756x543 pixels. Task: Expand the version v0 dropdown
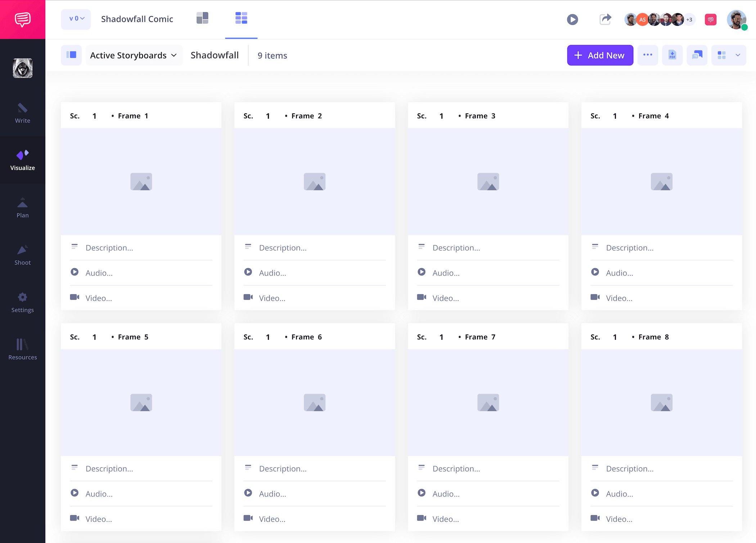point(76,19)
